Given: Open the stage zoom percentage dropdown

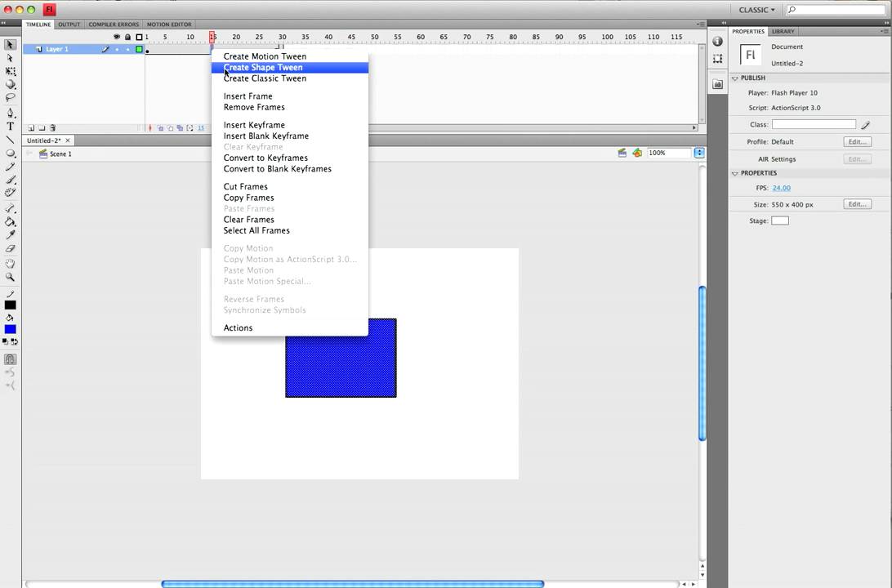Looking at the screenshot, I should click(699, 153).
